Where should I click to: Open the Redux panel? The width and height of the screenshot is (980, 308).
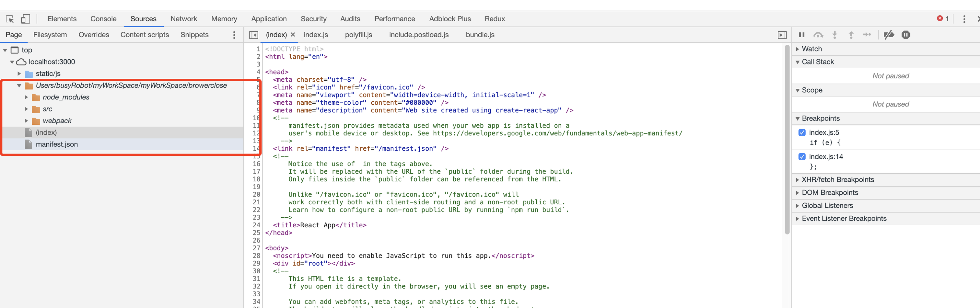pyautogui.click(x=495, y=19)
